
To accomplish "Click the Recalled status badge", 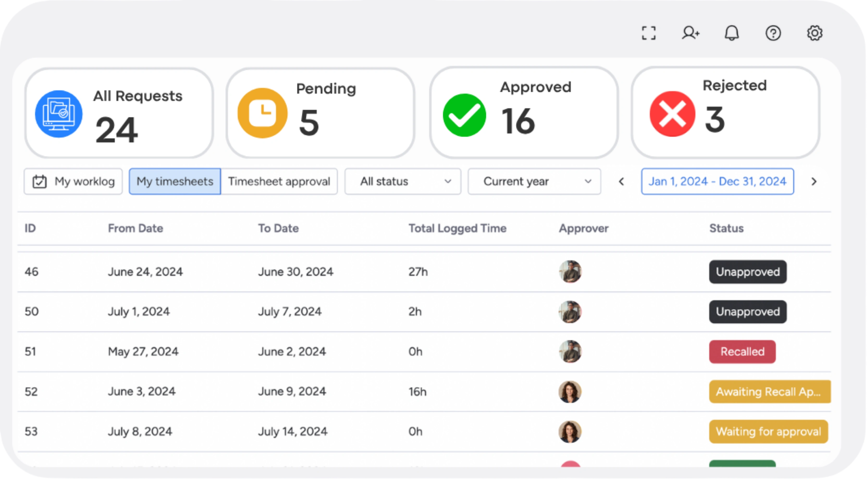I will (x=742, y=352).
